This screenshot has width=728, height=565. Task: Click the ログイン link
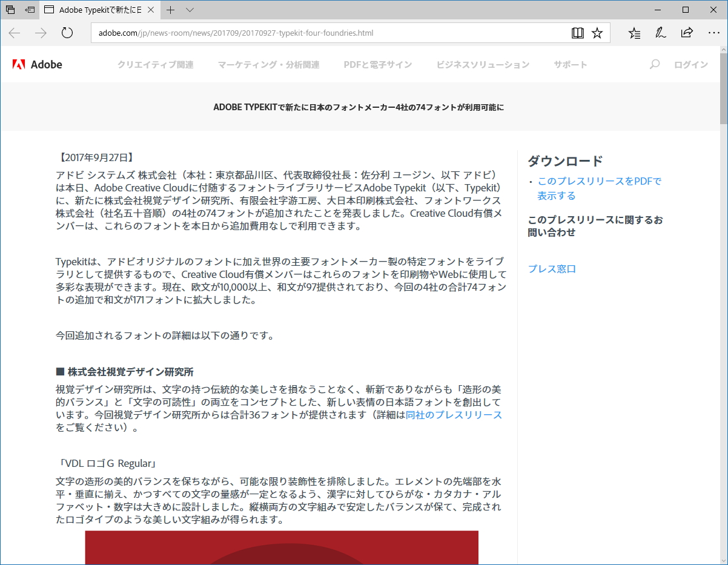tap(691, 65)
